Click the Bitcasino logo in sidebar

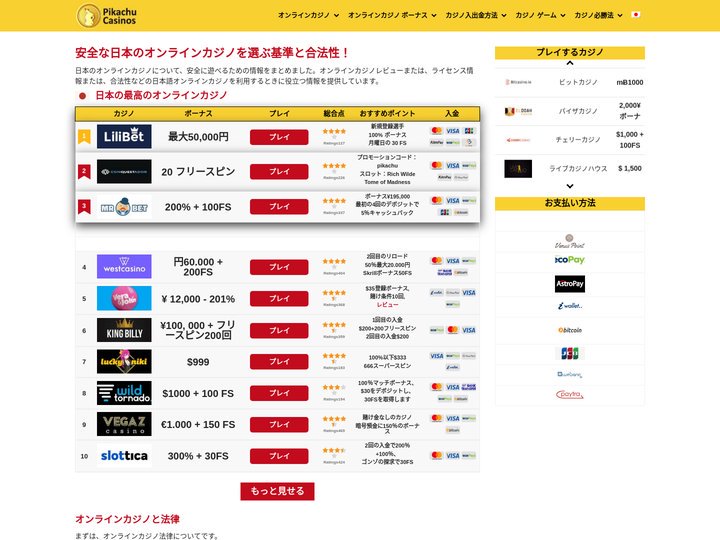coord(518,82)
